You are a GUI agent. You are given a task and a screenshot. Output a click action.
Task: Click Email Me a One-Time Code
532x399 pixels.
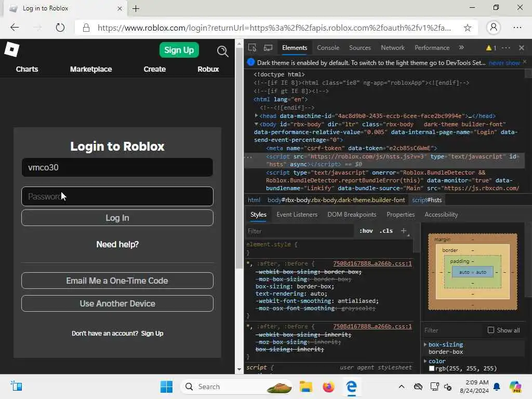tap(117, 281)
